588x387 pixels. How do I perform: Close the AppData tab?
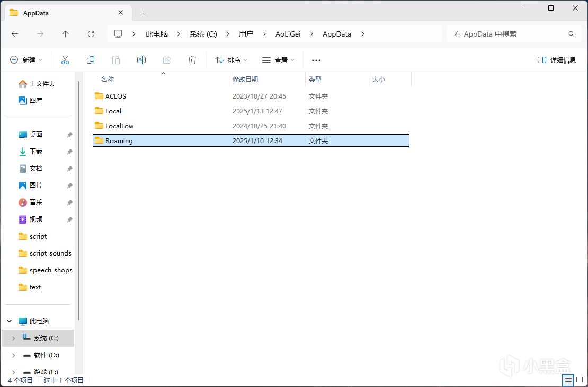(120, 13)
